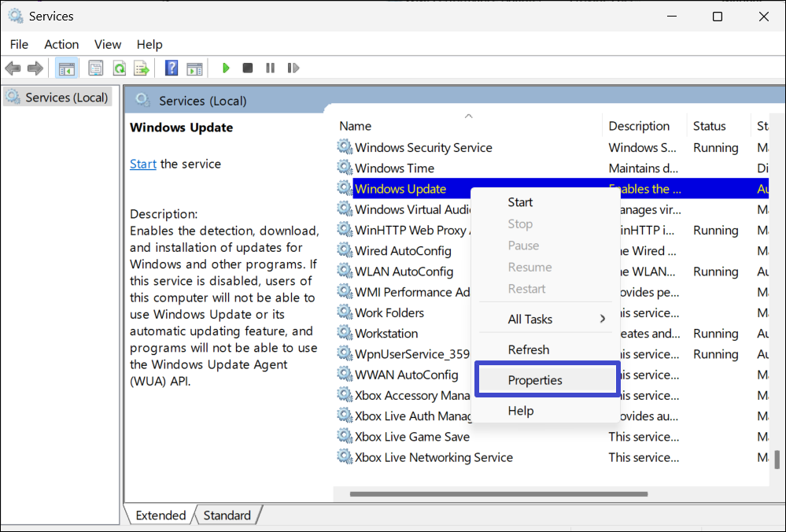The width and height of the screenshot is (786, 532).
Task: Click the horizontal scrollbar of services list
Action: coord(499,494)
